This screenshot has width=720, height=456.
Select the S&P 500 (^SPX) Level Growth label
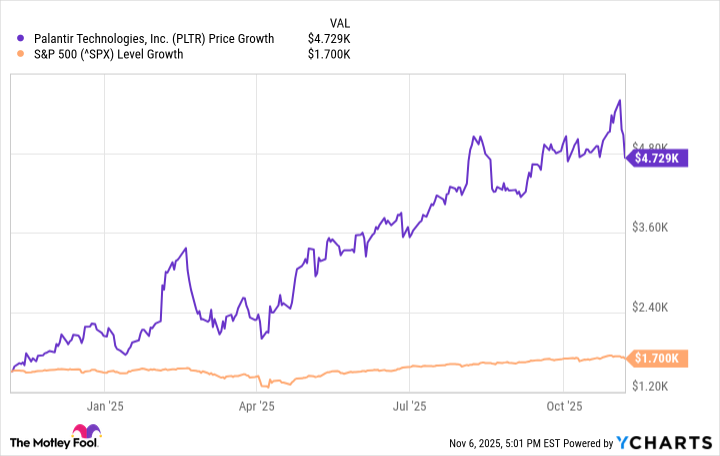coord(108,54)
